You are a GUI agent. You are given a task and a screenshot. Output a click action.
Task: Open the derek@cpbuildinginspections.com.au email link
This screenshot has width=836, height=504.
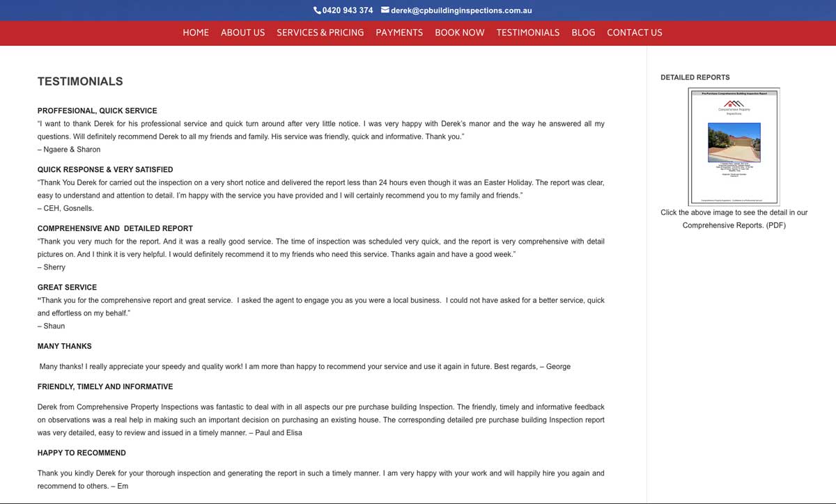click(460, 10)
